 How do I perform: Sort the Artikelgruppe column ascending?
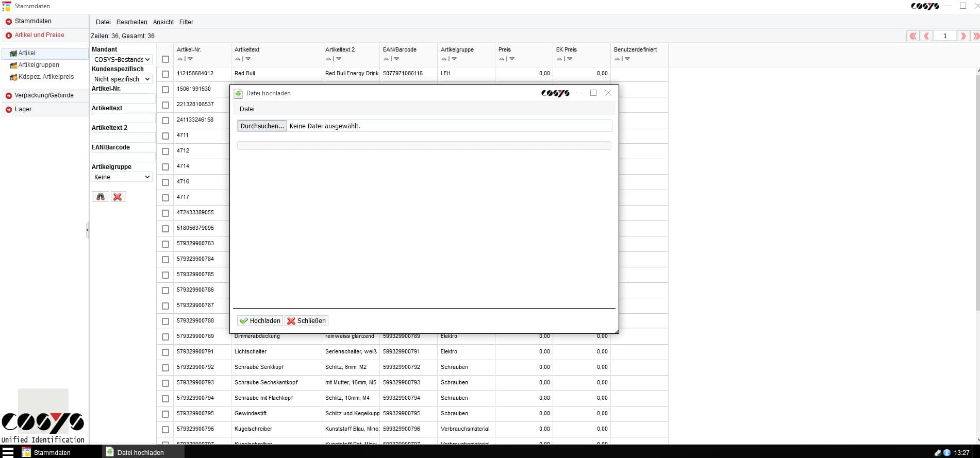444,59
